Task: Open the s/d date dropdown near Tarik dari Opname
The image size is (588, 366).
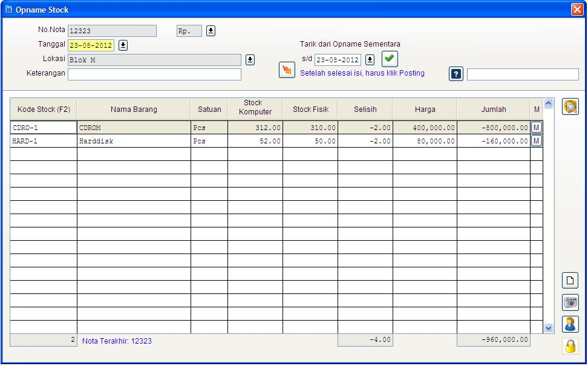Action: pyautogui.click(x=369, y=59)
